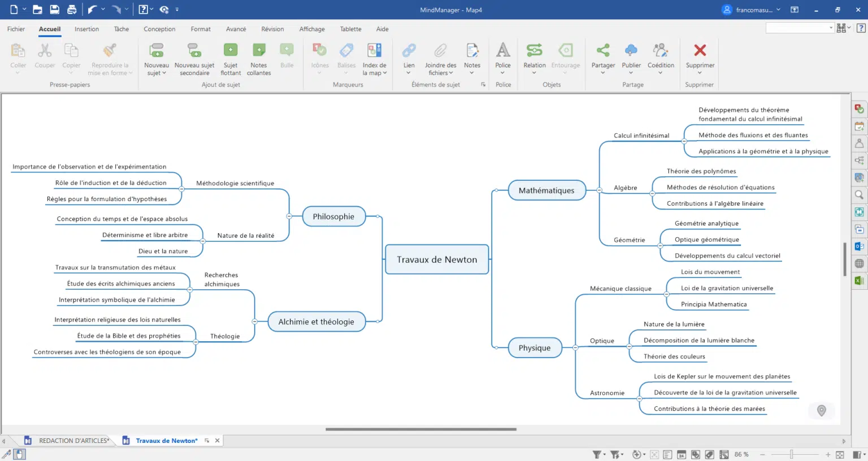Screen dimensions: 868x461
Task: Click the Supprimer red X icon
Action: [x=700, y=51]
